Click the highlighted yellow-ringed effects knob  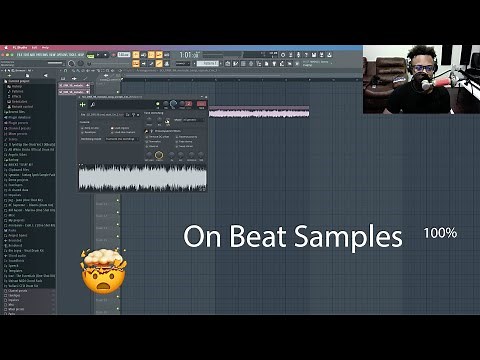click(x=159, y=155)
